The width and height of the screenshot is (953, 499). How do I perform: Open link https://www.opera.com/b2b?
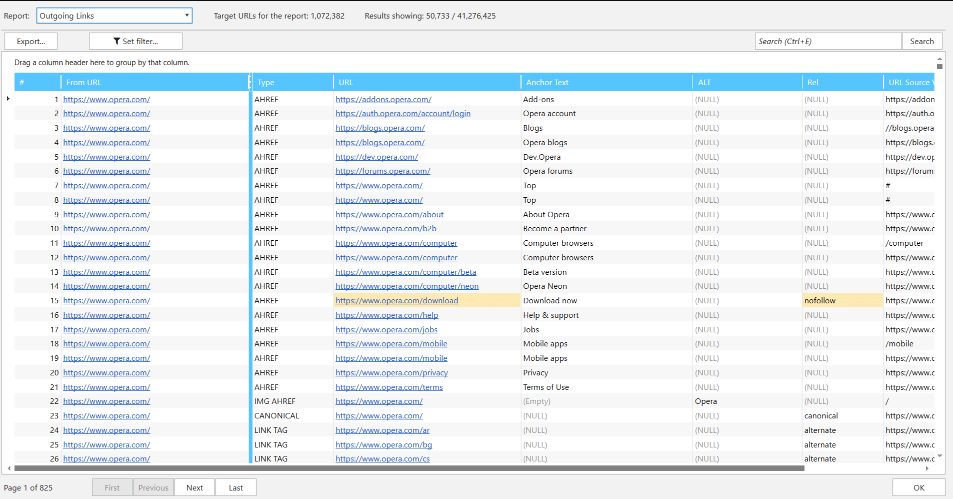(386, 229)
